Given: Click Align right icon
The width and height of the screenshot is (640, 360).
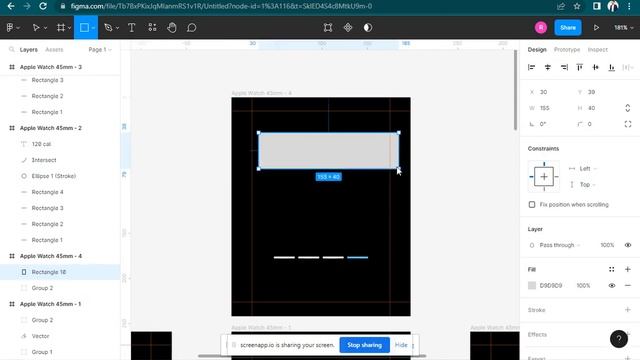Looking at the screenshot, I should (564, 67).
